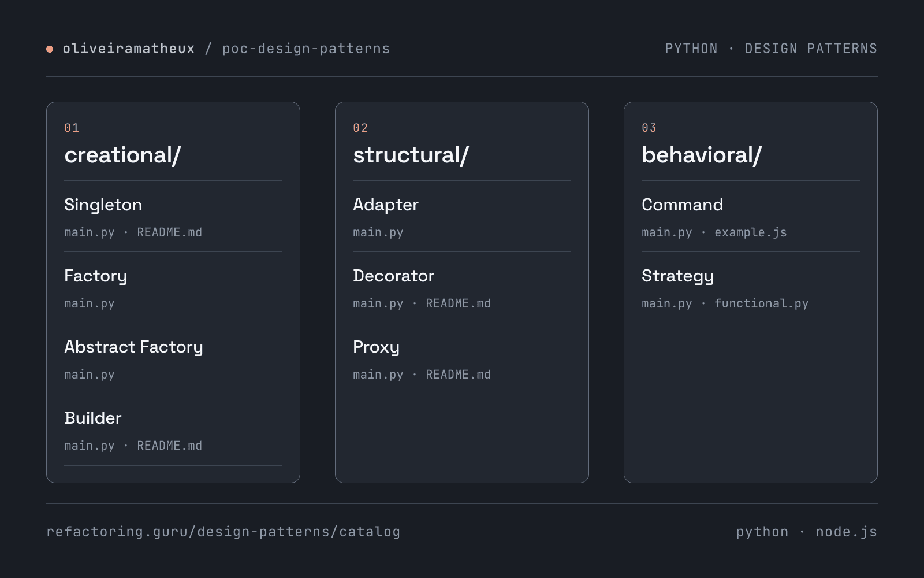The width and height of the screenshot is (924, 578).
Task: Click example.js under Command
Action: (x=751, y=232)
